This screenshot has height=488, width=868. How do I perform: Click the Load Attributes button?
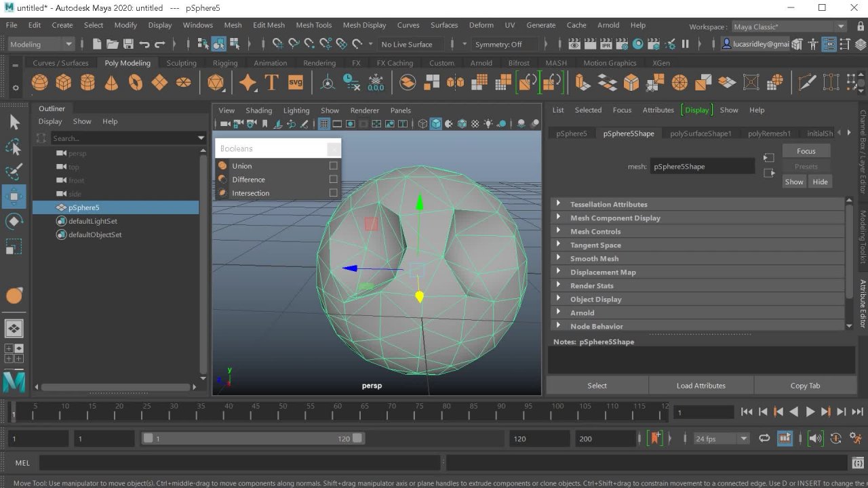click(x=701, y=386)
